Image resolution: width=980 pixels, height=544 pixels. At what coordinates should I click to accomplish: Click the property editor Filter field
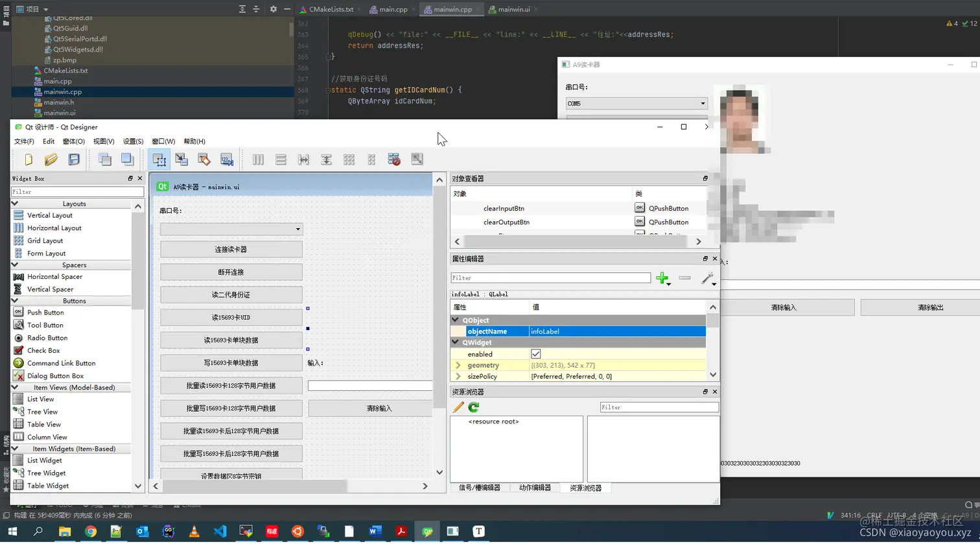(551, 278)
